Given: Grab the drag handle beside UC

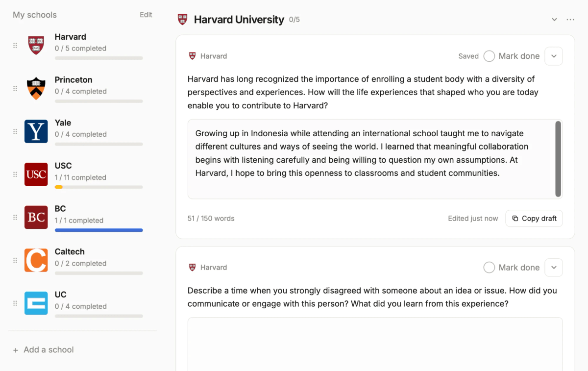Looking at the screenshot, I should [x=15, y=303].
